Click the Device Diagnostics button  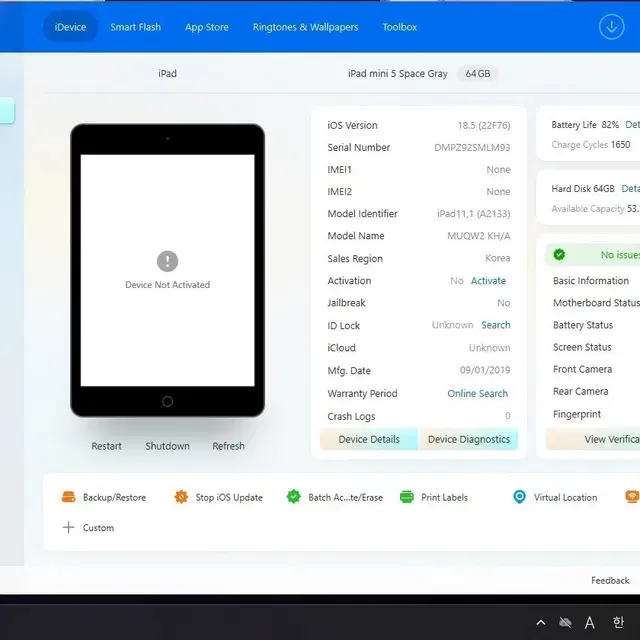coord(469,439)
